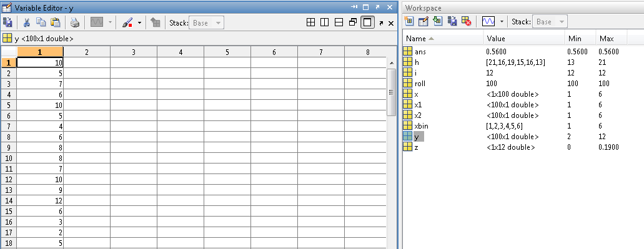The height and width of the screenshot is (249, 644).
Task: Select column 5 header in grid
Action: (227, 52)
